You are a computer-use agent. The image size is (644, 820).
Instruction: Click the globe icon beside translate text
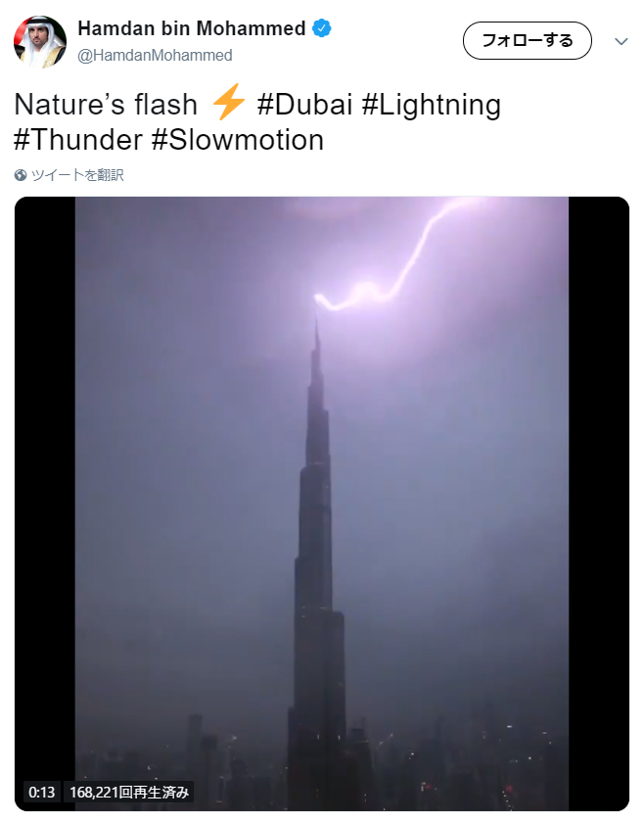tap(21, 175)
